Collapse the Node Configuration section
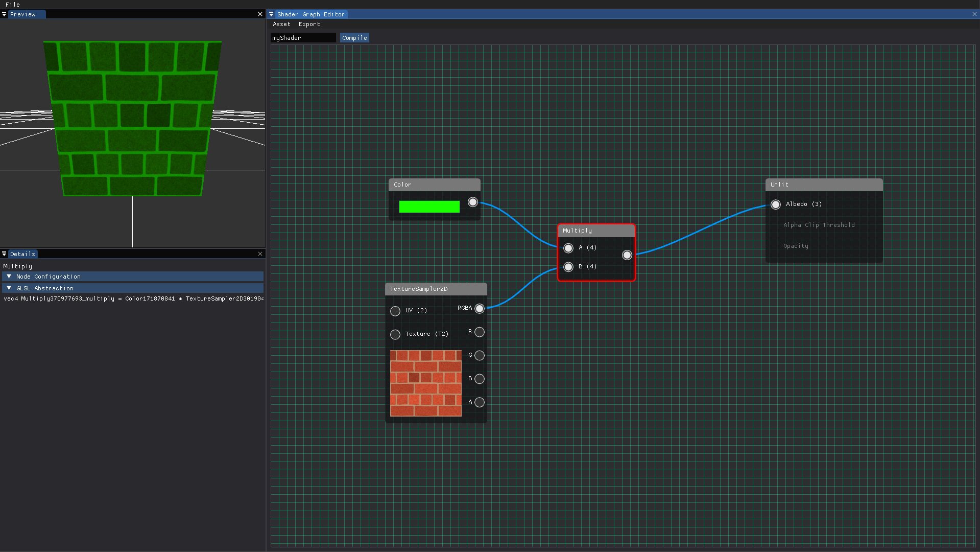Viewport: 980px width, 552px height. click(x=9, y=277)
